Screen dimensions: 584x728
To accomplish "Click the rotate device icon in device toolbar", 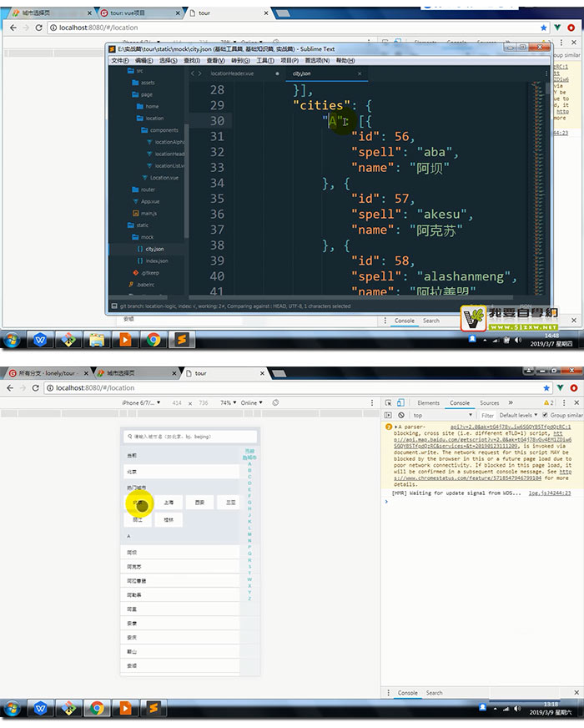I will click(x=275, y=403).
